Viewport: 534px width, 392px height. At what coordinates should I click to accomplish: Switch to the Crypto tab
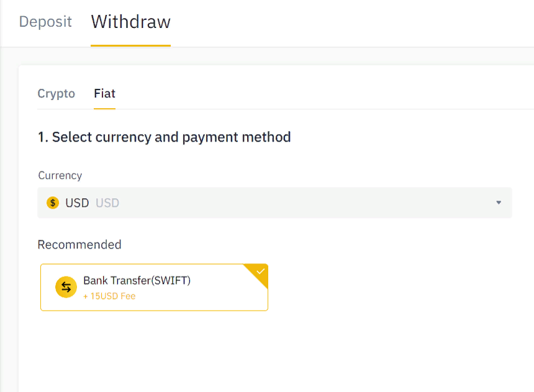pos(56,94)
